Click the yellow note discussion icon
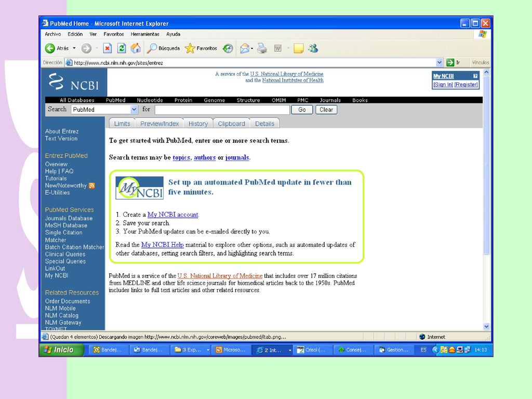Screen dimensions: 532x399 pyautogui.click(x=299, y=48)
